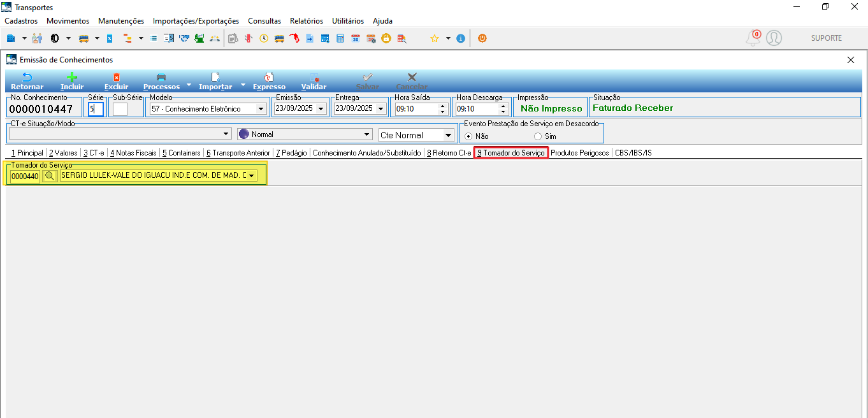
Task: Click the calendar with gear icon
Action: pos(371,38)
